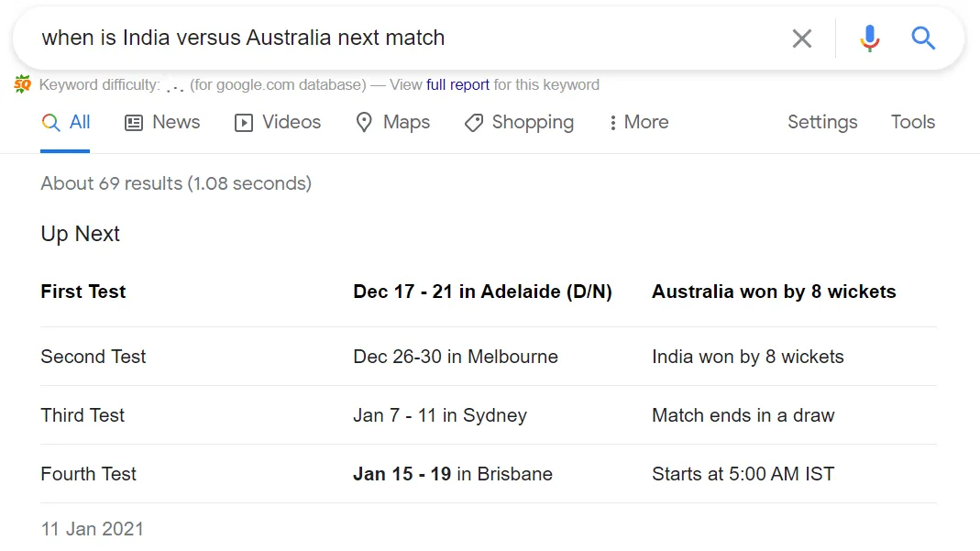Open the full report link
The image size is (980, 551).
tap(457, 84)
